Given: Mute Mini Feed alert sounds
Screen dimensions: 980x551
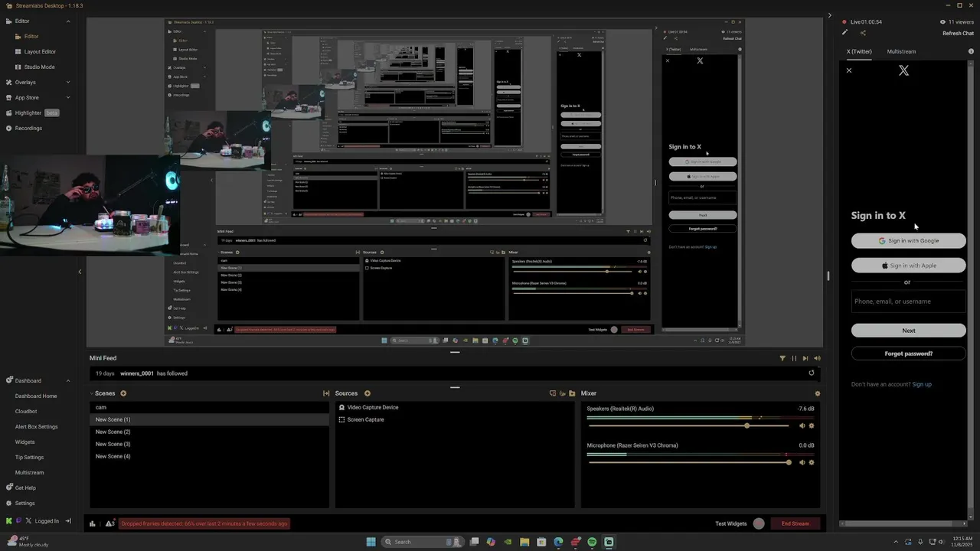Looking at the screenshot, I should (817, 358).
